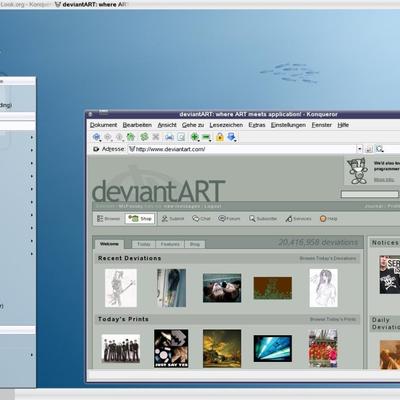The height and width of the screenshot is (400, 400).
Task: Open the red flowers market print
Action: (323, 349)
